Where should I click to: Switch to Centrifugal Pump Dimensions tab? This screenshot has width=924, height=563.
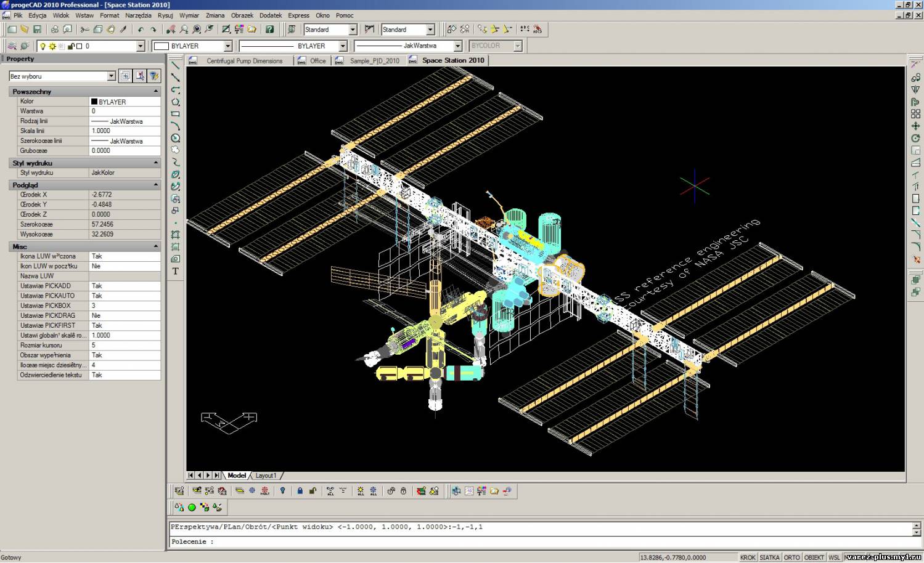[x=244, y=61]
